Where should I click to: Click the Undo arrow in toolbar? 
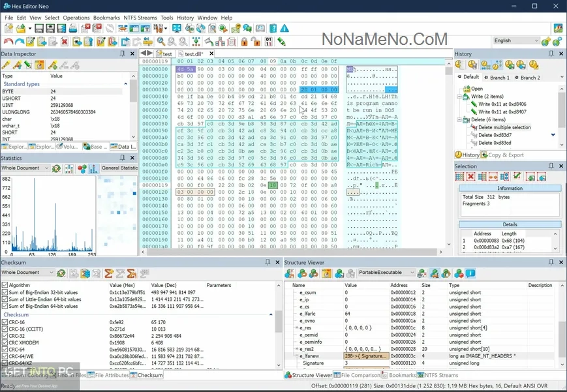tap(8, 42)
